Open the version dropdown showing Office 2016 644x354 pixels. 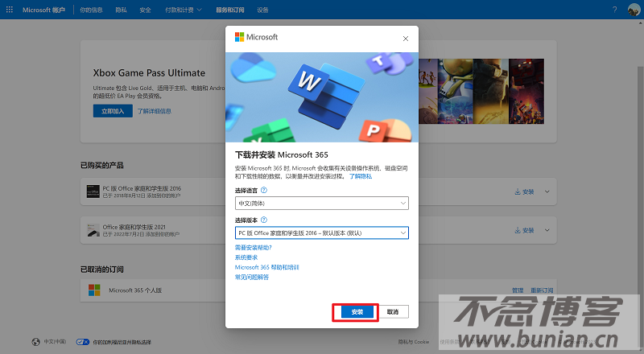pyautogui.click(x=321, y=233)
